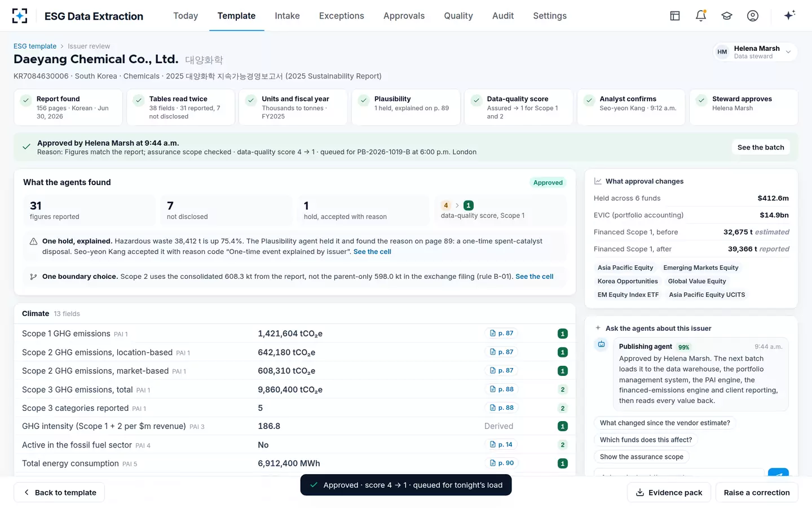Click the Publishing agent bot avatar
This screenshot has width=812, height=508.
pos(602,344)
